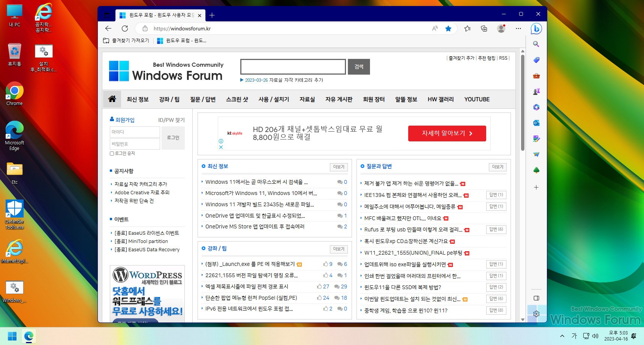Click 더보기 in 최신 정보 section
644x345 pixels.
[339, 167]
